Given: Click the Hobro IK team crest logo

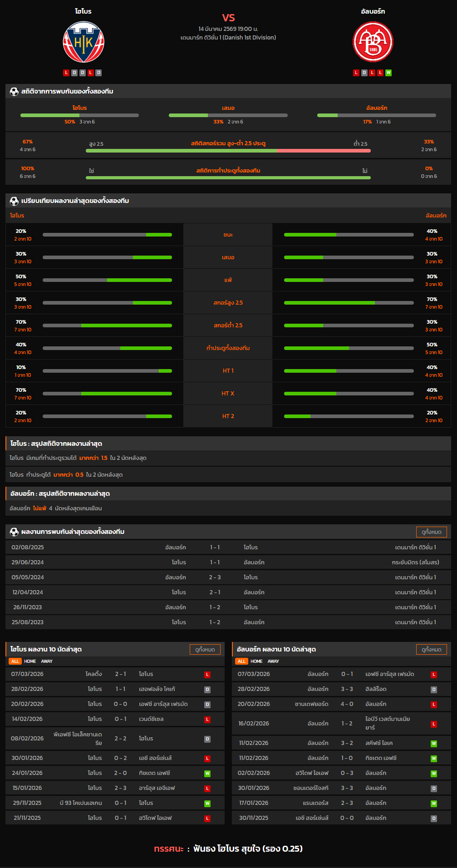Looking at the screenshot, I should coord(84,42).
